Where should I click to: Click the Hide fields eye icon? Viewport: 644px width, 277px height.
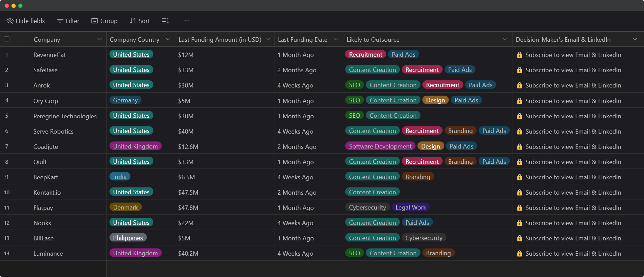pos(10,21)
